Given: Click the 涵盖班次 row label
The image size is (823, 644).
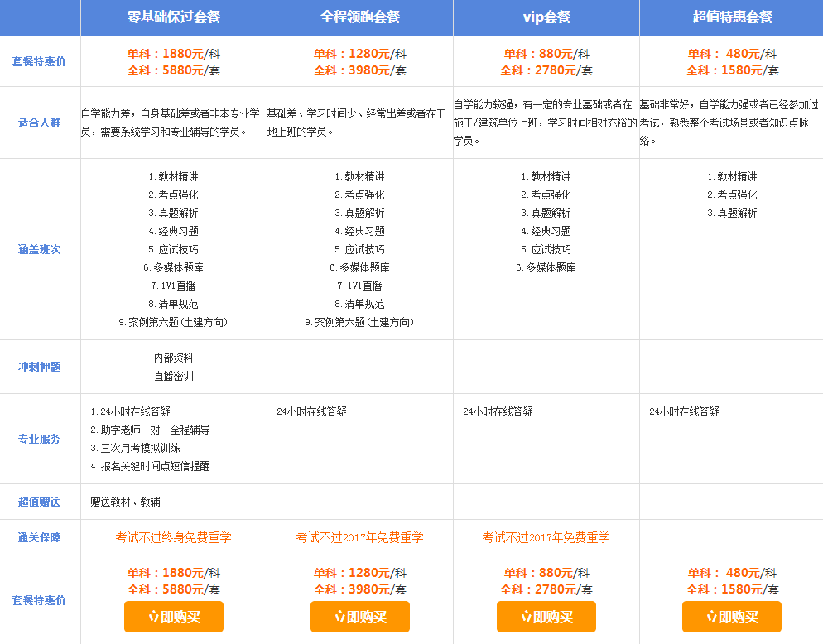Looking at the screenshot, I should (x=40, y=249).
